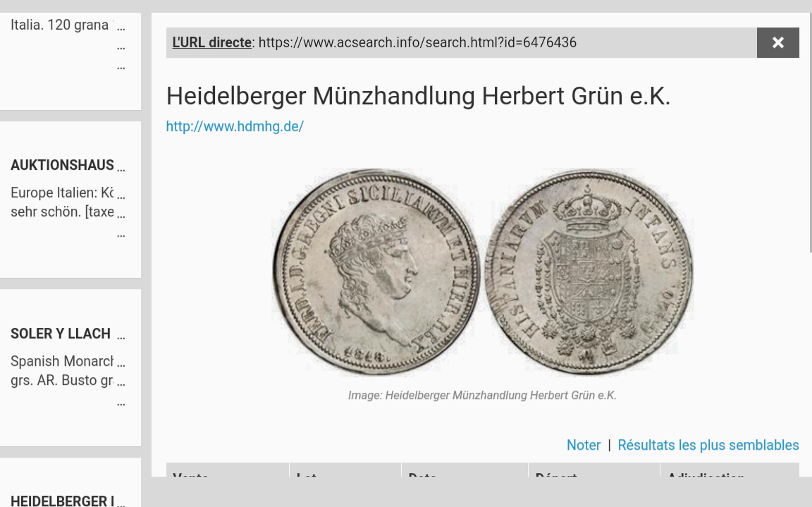The height and width of the screenshot is (507, 812).
Task: Select the Heidelberger Münzhandlung heading
Action: pyautogui.click(x=418, y=97)
